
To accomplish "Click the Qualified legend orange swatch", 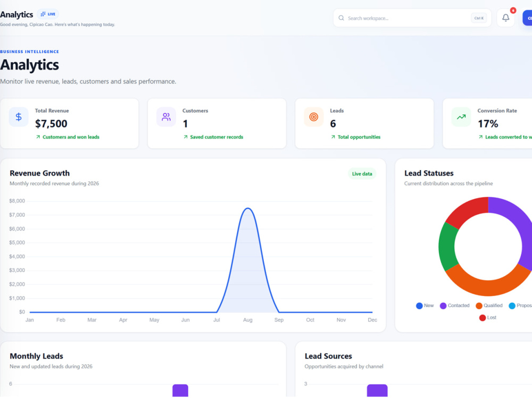I will (479, 306).
